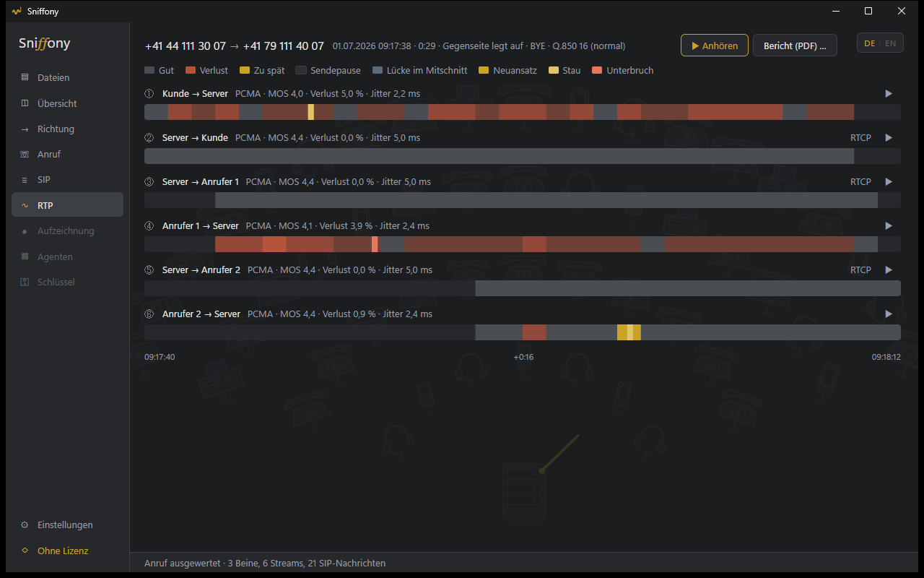Export report with Bericht (PDF) button
The width and height of the screenshot is (924, 578).
pyautogui.click(x=795, y=46)
